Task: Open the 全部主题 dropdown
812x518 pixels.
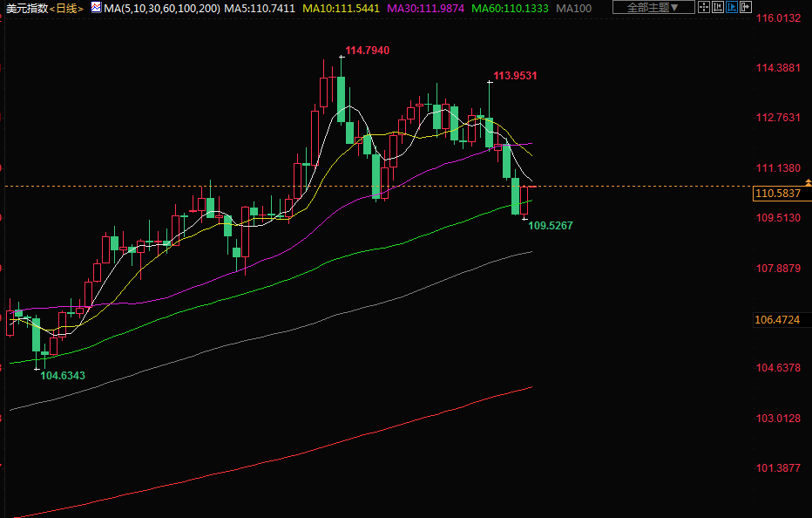Action: click(x=653, y=8)
